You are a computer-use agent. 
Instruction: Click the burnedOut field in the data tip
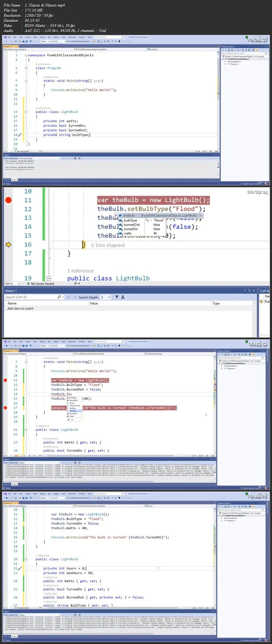pyautogui.click(x=132, y=225)
